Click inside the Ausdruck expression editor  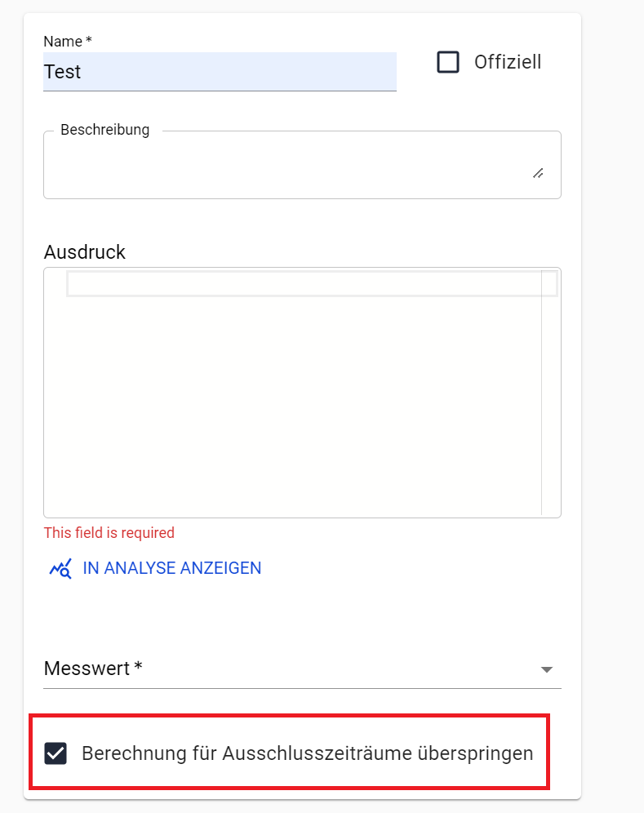coord(294,392)
